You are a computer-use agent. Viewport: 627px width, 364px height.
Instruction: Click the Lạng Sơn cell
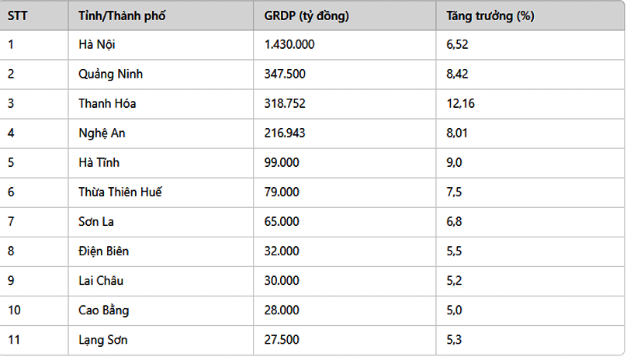coord(161,341)
